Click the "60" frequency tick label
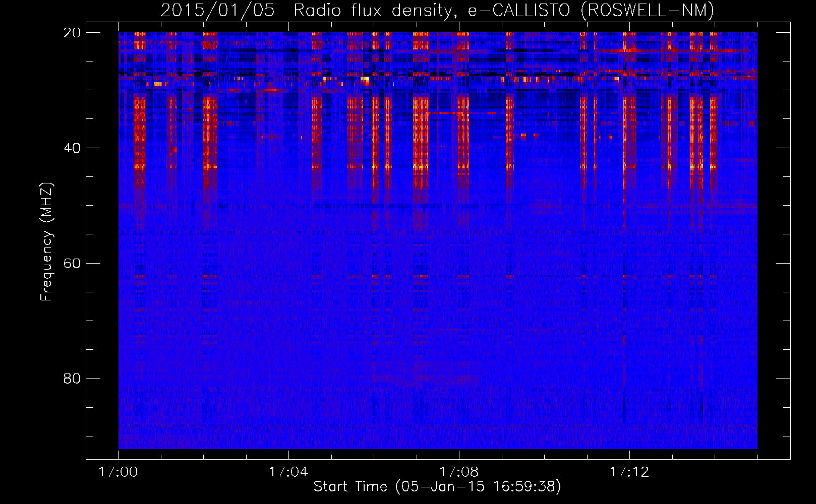 coord(73,264)
